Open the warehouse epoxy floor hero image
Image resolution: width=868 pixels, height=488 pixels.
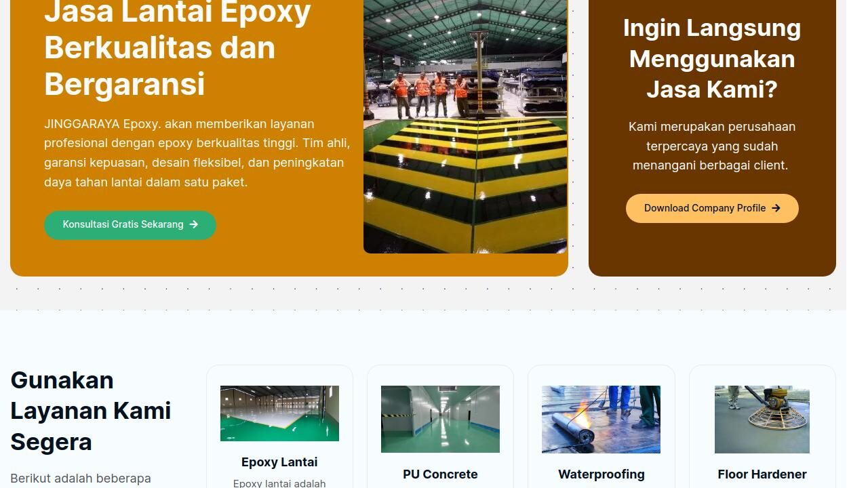(x=465, y=126)
